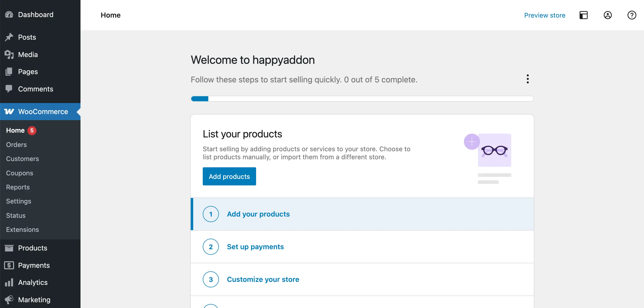Open Comments menu item
This screenshot has height=308, width=644.
click(x=40, y=89)
